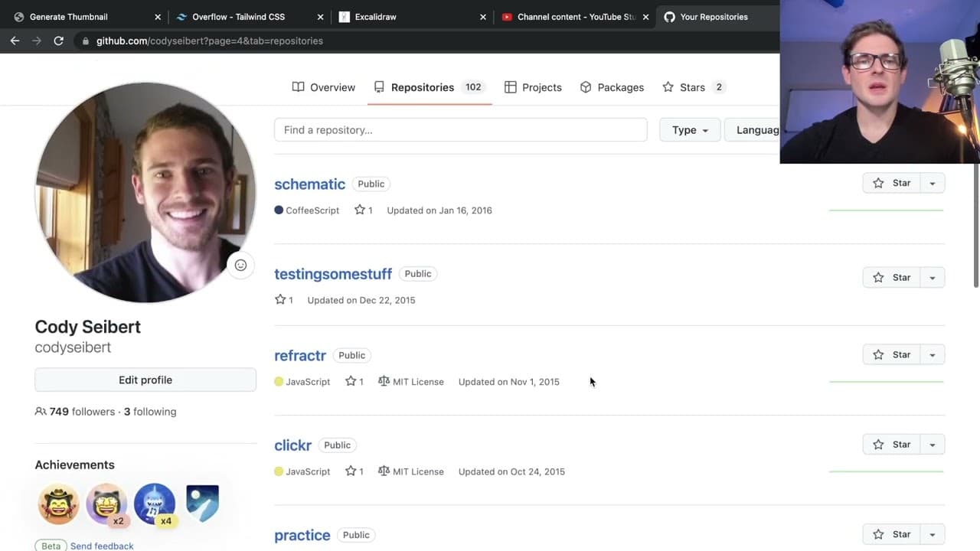This screenshot has height=551, width=980.
Task: View stargazers count of refractr
Action: coord(354,381)
